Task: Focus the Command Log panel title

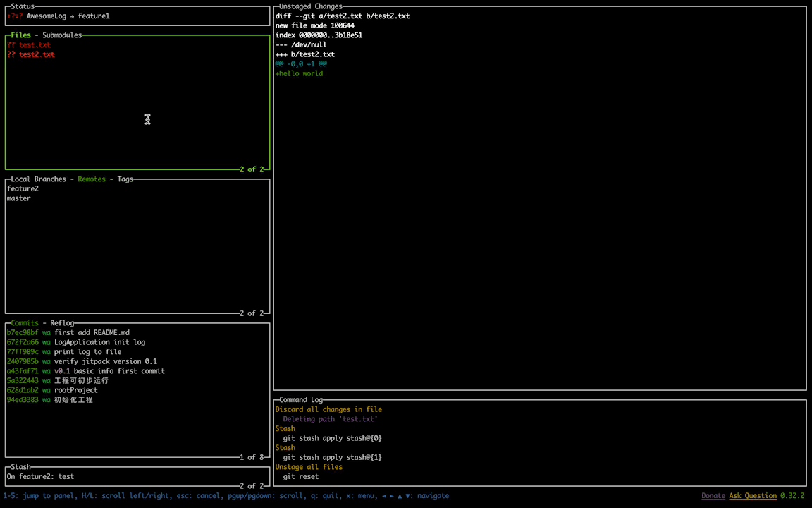Action: (301, 399)
